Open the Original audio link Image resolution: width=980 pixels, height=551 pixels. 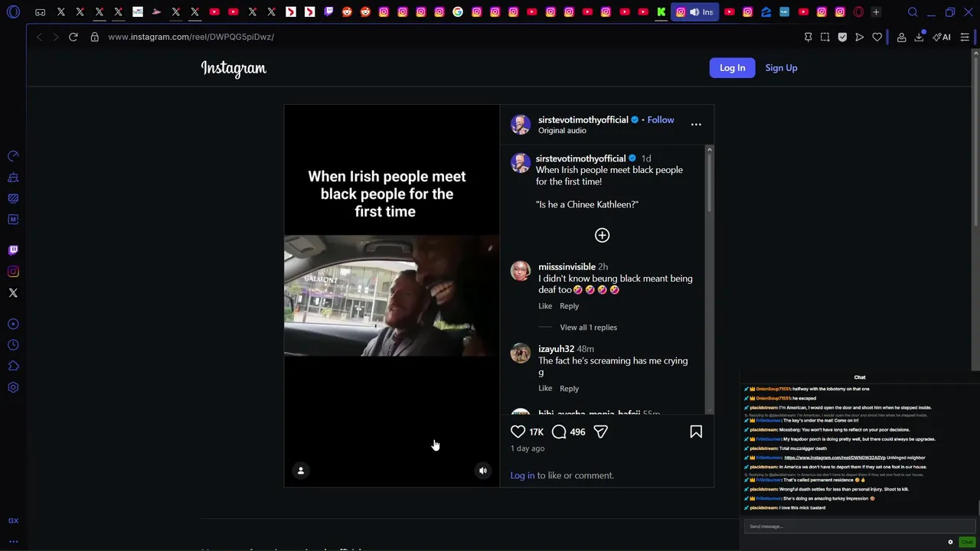click(x=562, y=131)
